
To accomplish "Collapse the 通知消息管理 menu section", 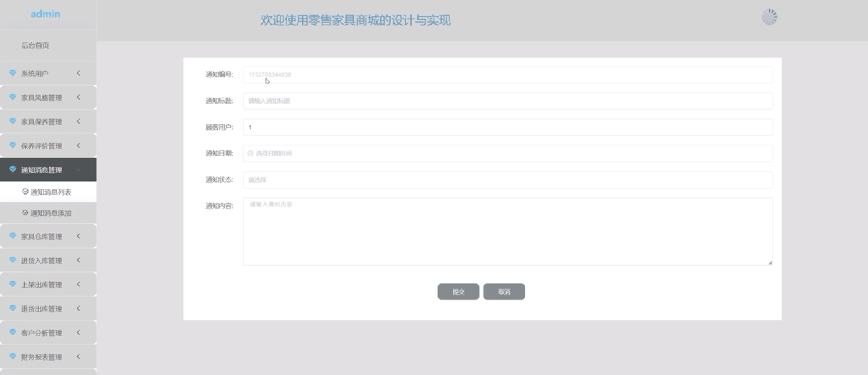I will (79, 170).
